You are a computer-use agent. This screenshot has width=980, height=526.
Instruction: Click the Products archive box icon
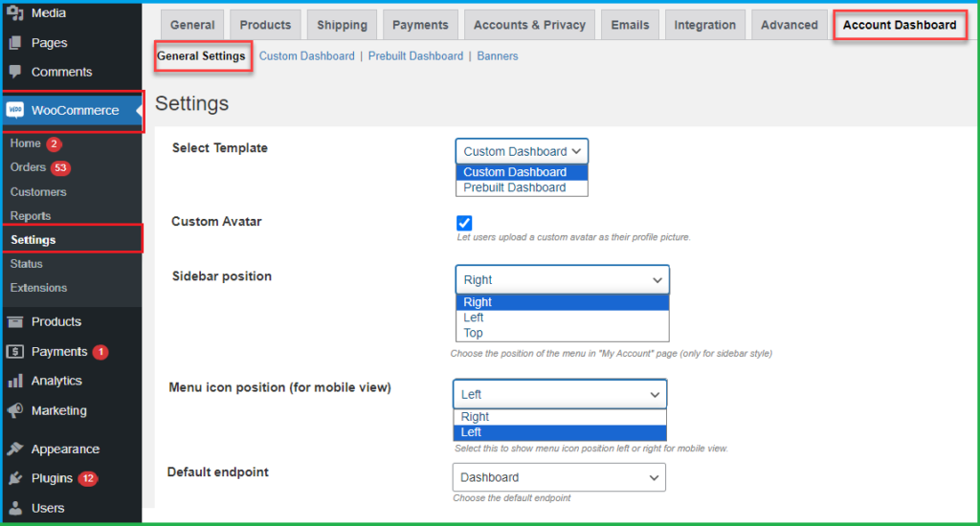pyautogui.click(x=15, y=321)
